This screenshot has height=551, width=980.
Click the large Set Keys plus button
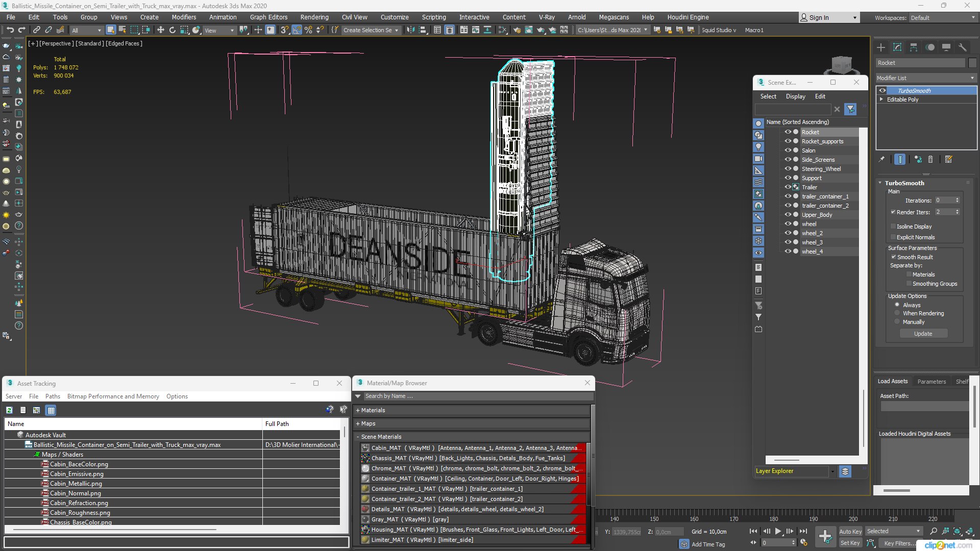pos(825,536)
